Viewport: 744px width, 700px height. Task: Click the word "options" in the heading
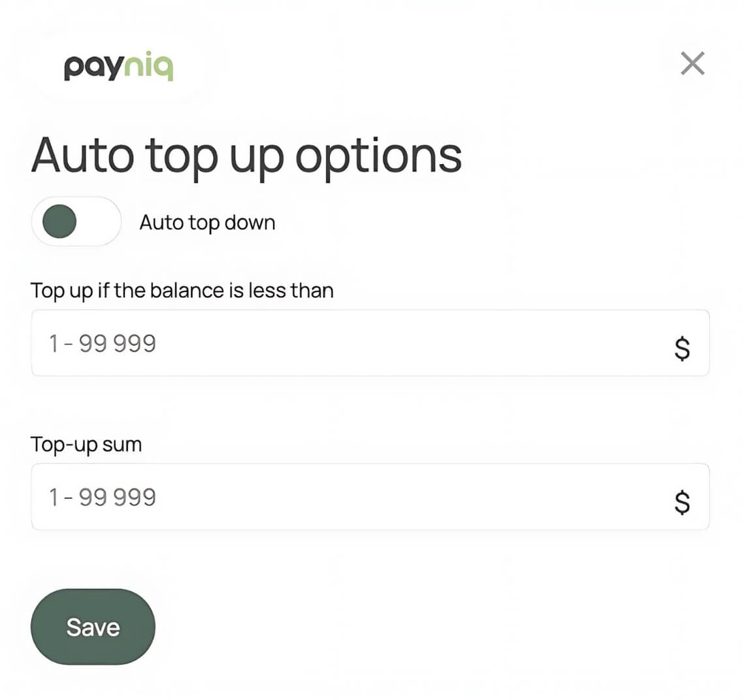pyautogui.click(x=378, y=156)
